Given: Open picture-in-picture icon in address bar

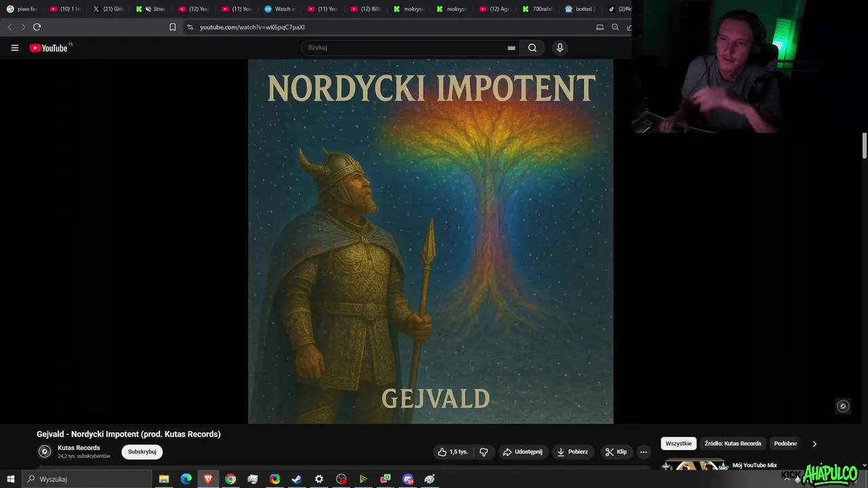Looking at the screenshot, I should tap(599, 27).
